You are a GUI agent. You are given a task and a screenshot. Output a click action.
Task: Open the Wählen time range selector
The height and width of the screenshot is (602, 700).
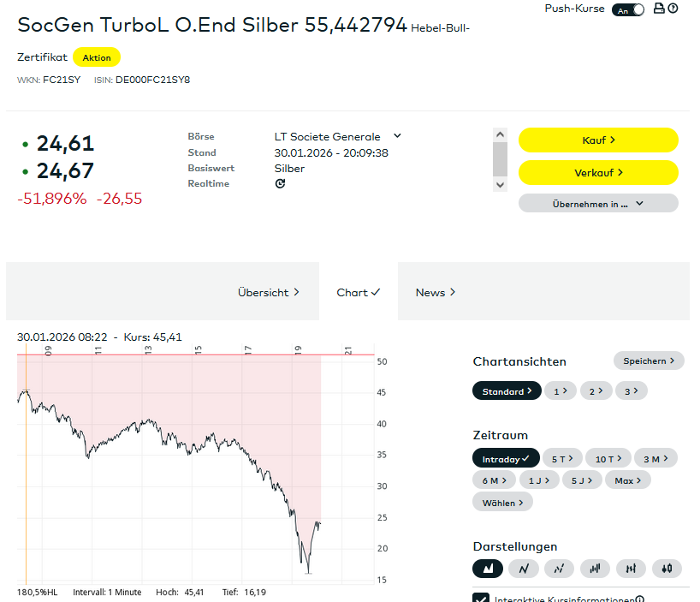[502, 503]
